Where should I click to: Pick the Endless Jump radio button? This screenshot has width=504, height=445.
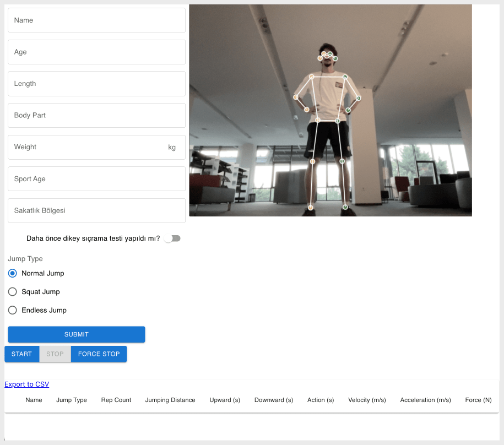tap(13, 310)
